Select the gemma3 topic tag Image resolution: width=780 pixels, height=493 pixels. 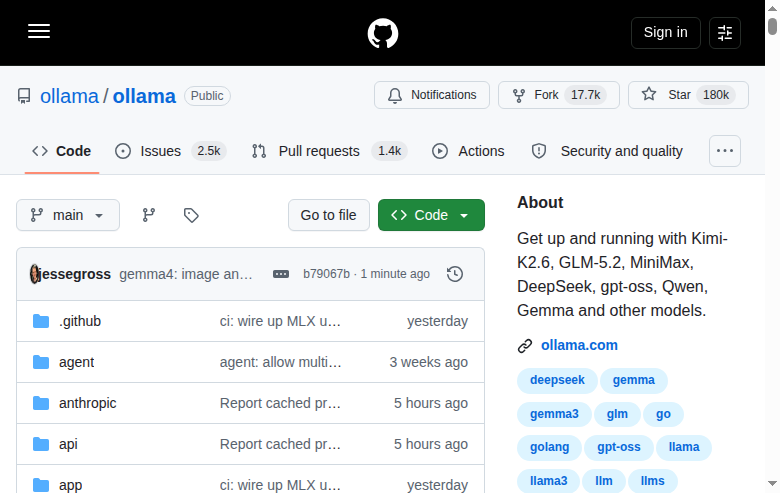(x=554, y=414)
